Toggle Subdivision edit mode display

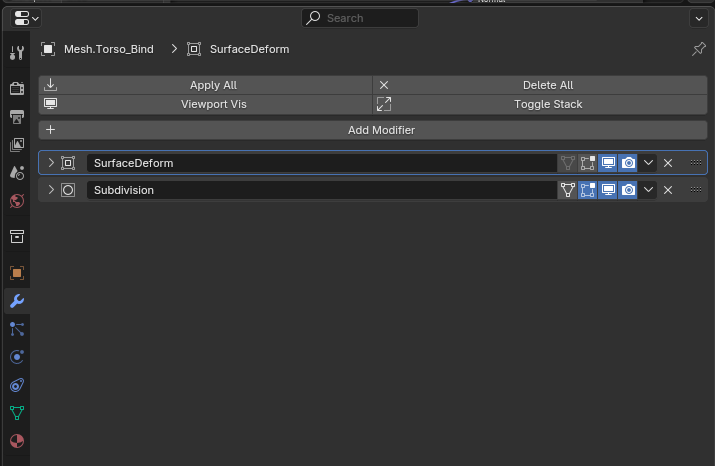pyautogui.click(x=588, y=190)
